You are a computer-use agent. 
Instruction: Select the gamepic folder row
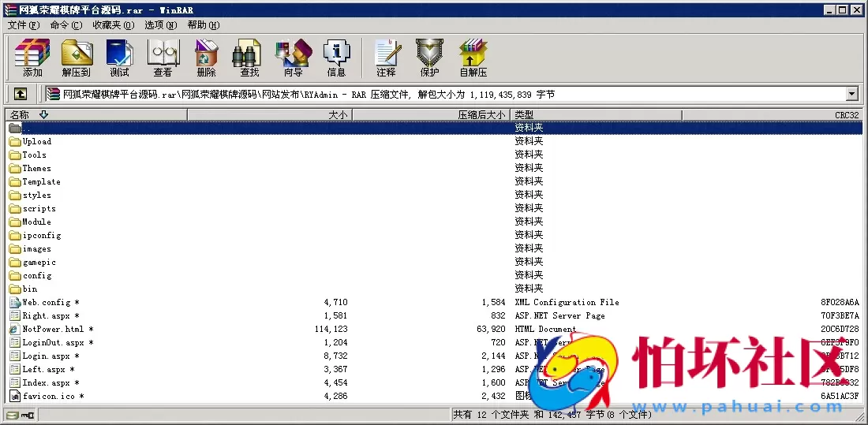click(434, 262)
